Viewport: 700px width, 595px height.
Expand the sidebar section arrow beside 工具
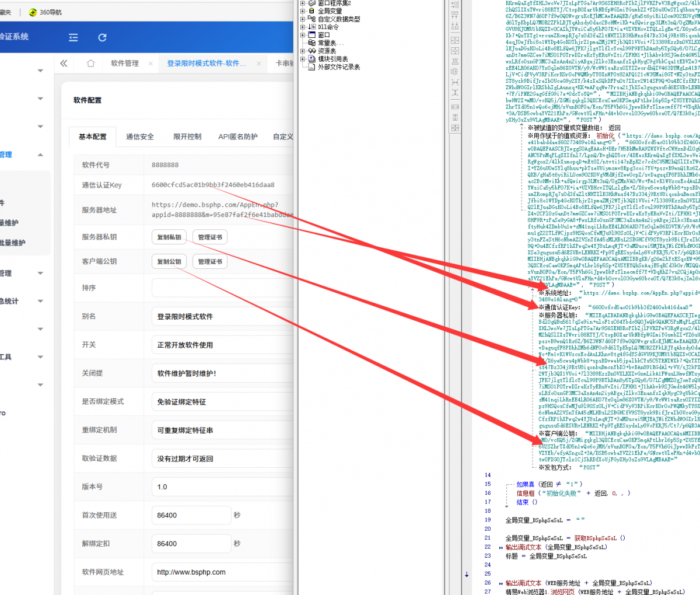click(x=40, y=357)
